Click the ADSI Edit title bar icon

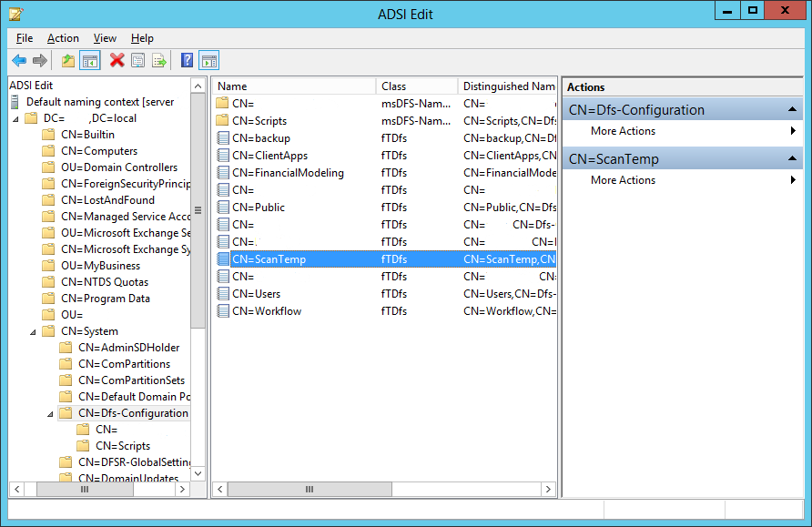tap(16, 14)
